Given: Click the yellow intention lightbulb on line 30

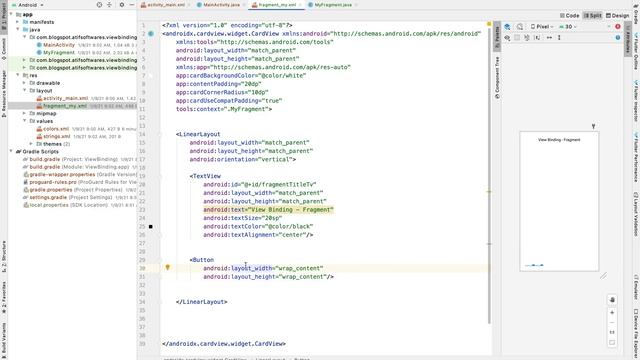Looking at the screenshot, I should pos(167,268).
